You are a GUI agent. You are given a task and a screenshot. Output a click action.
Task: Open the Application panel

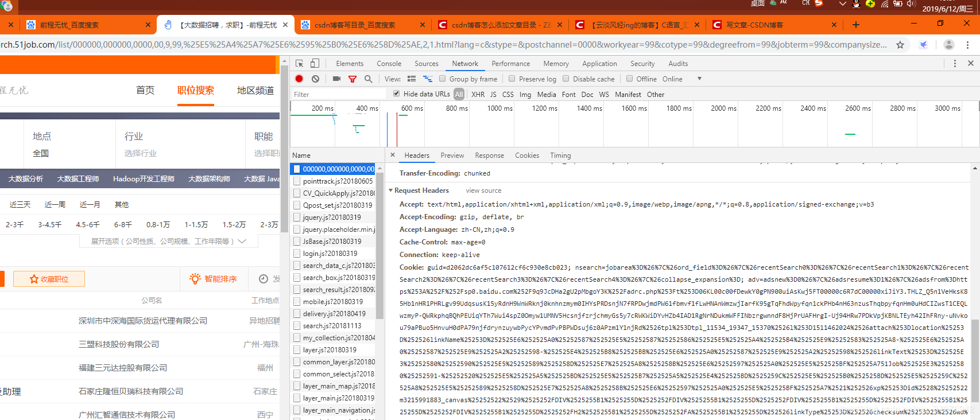(599, 64)
